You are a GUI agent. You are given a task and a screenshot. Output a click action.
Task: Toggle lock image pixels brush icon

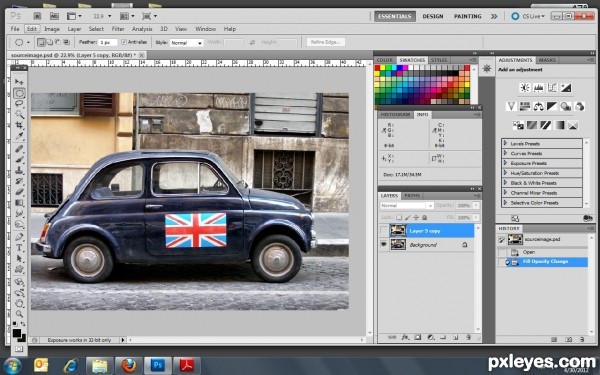coord(408,217)
